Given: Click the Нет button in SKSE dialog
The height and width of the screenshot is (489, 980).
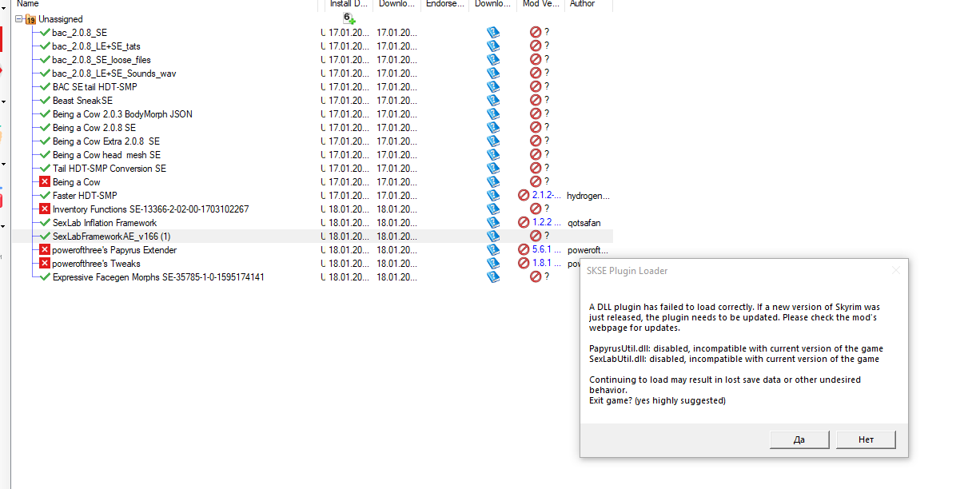Looking at the screenshot, I should point(866,439).
